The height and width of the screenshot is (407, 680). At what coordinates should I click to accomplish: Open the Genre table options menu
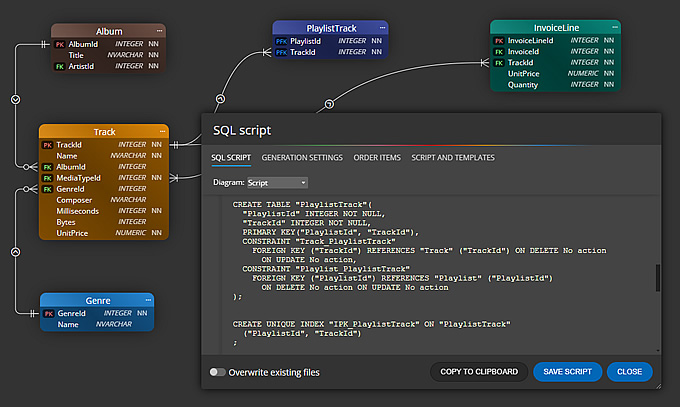[x=148, y=300]
